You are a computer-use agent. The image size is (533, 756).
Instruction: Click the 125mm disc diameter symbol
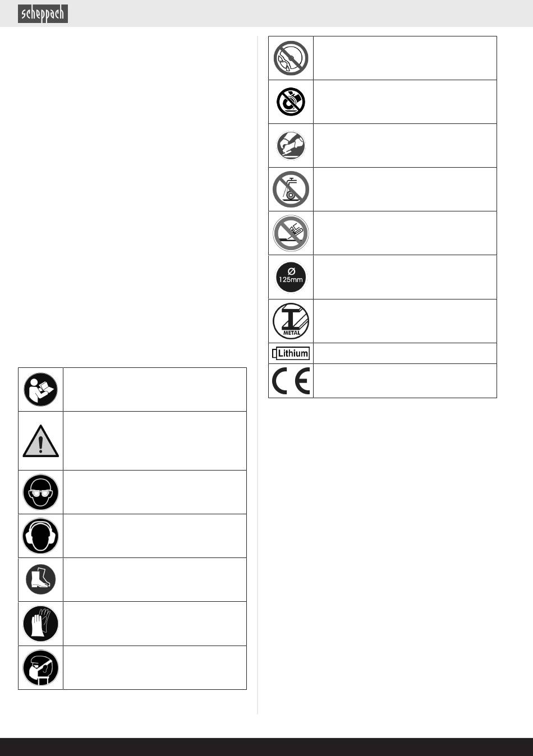coord(291,277)
